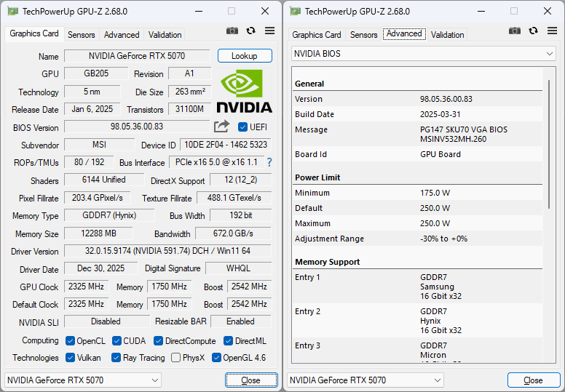Toggle the Ray Tracing checkbox
Image resolution: width=565 pixels, height=392 pixels.
point(116,357)
